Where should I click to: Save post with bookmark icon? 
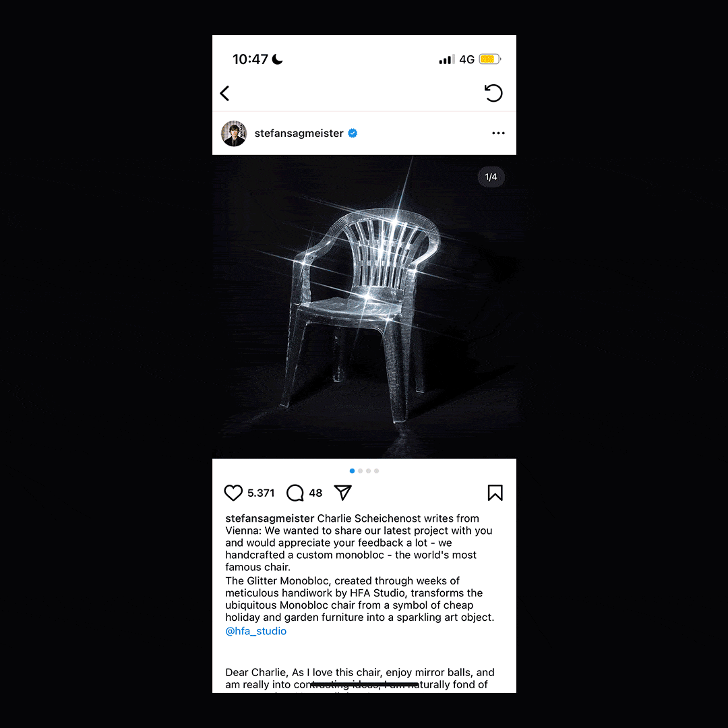[x=495, y=493]
